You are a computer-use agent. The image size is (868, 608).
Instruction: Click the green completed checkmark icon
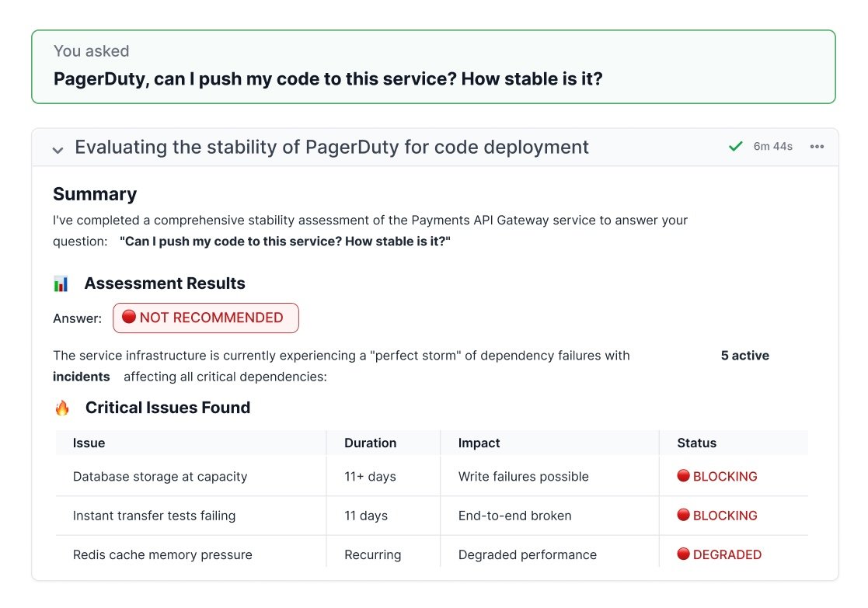[x=735, y=147]
